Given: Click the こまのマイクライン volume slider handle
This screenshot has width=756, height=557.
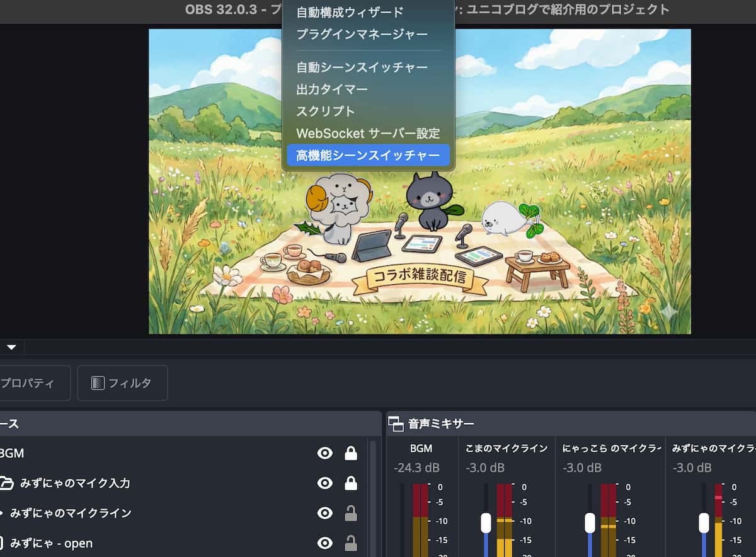Looking at the screenshot, I should click(x=486, y=522).
